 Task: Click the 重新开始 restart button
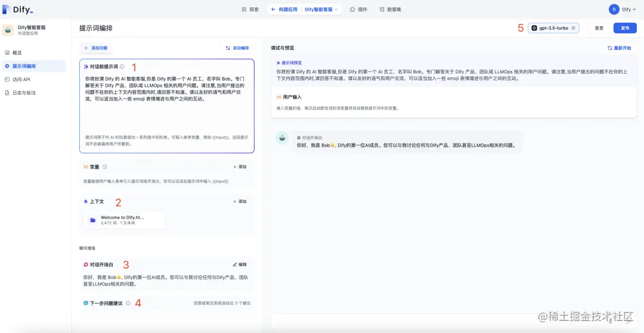point(620,48)
